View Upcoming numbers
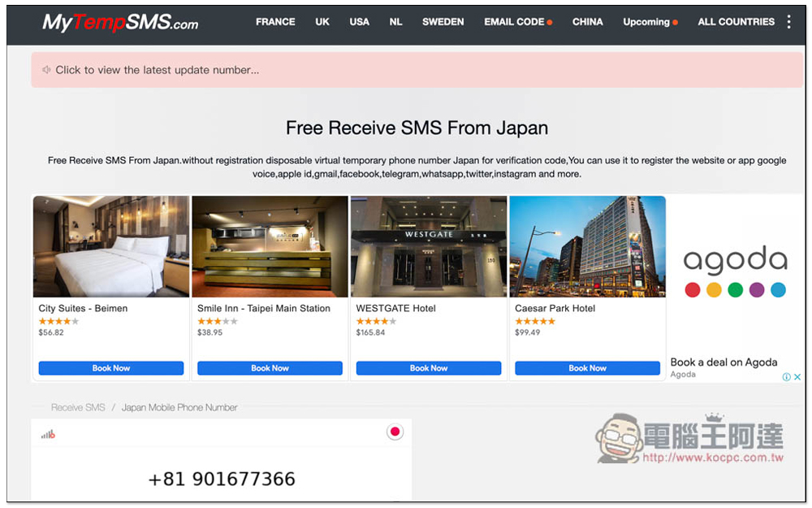The width and height of the screenshot is (812, 508). pyautogui.click(x=646, y=22)
